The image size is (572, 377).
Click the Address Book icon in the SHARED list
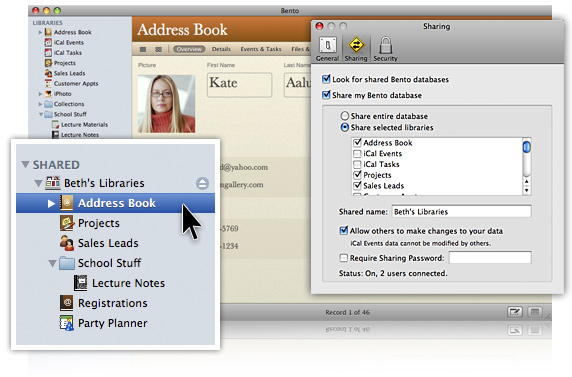[x=67, y=203]
